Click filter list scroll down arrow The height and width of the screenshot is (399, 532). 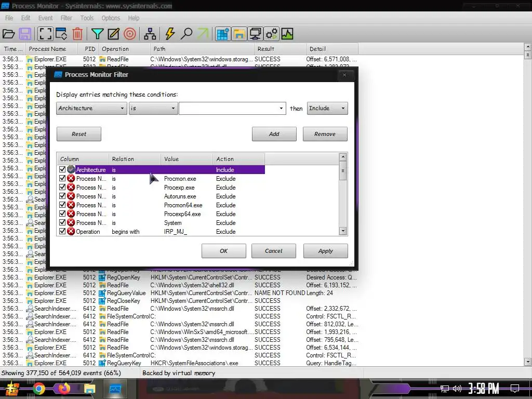click(343, 231)
